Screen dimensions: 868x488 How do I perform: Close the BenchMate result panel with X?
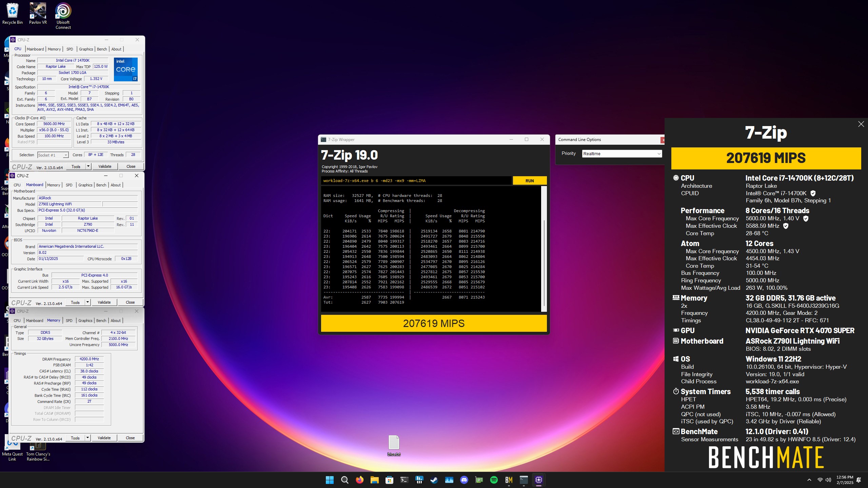861,124
